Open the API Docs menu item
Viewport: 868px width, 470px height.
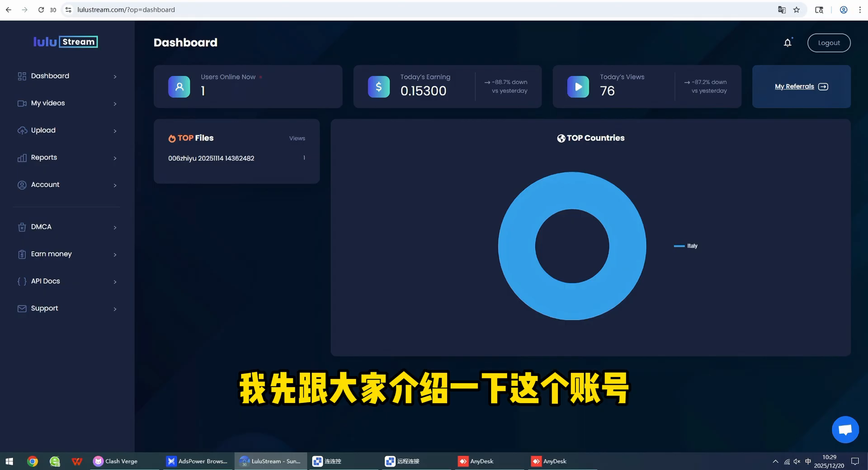(x=67, y=281)
